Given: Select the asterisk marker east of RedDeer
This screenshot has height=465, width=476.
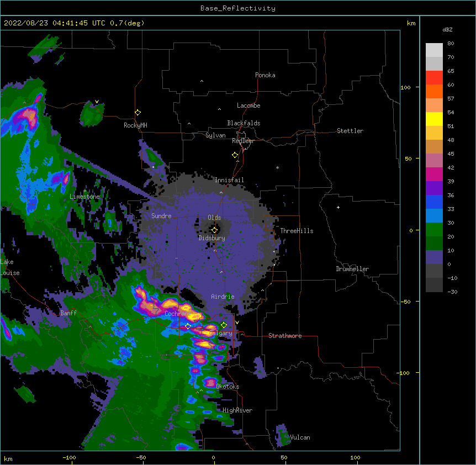Looking at the screenshot, I should tap(277, 168).
